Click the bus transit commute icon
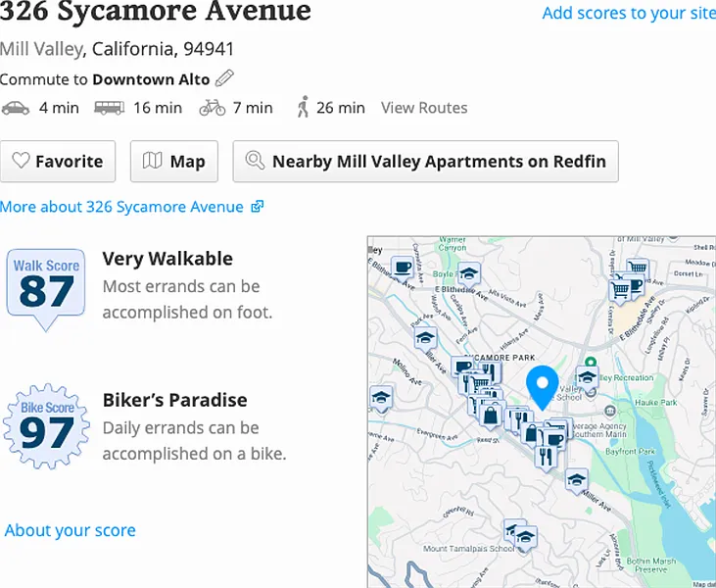The height and width of the screenshot is (588, 716). [x=109, y=108]
